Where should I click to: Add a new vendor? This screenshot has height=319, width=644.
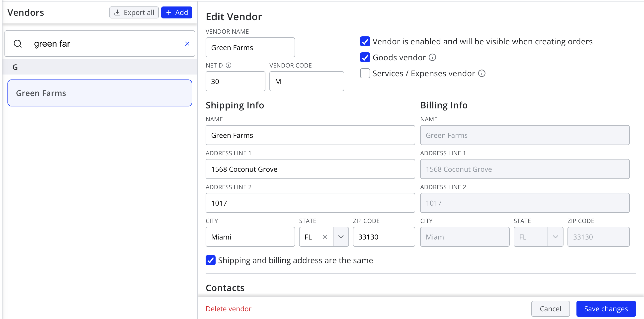(176, 12)
